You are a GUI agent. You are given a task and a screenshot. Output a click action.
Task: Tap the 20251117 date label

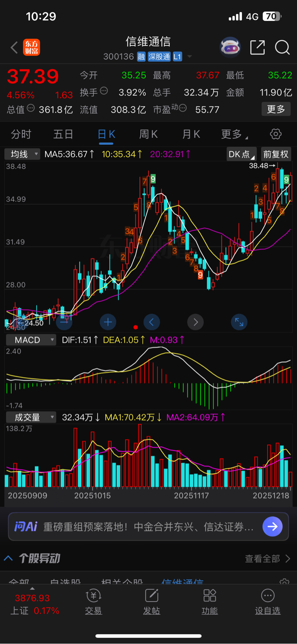[191, 496]
